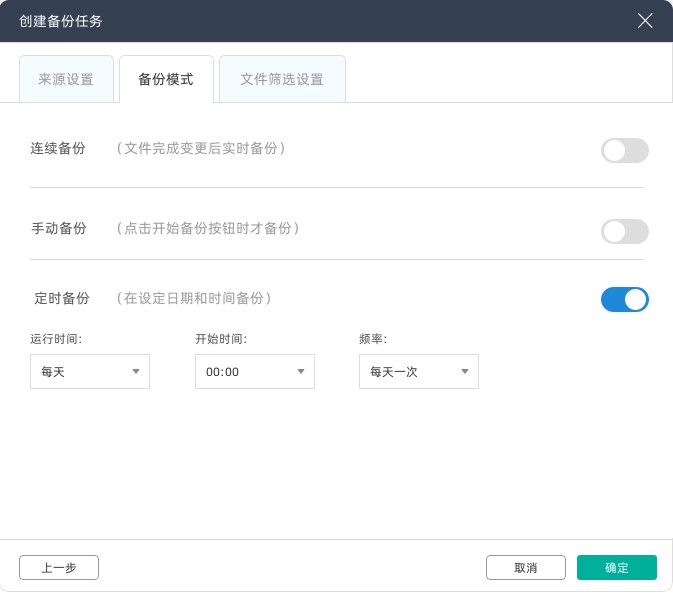Enable the 连续备份 toggle switch

pyautogui.click(x=624, y=151)
